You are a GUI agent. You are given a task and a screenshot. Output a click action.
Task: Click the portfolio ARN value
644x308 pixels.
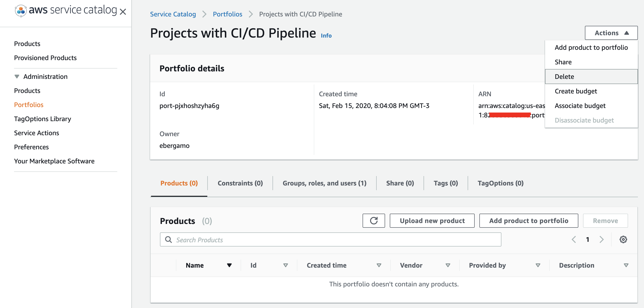click(x=511, y=110)
